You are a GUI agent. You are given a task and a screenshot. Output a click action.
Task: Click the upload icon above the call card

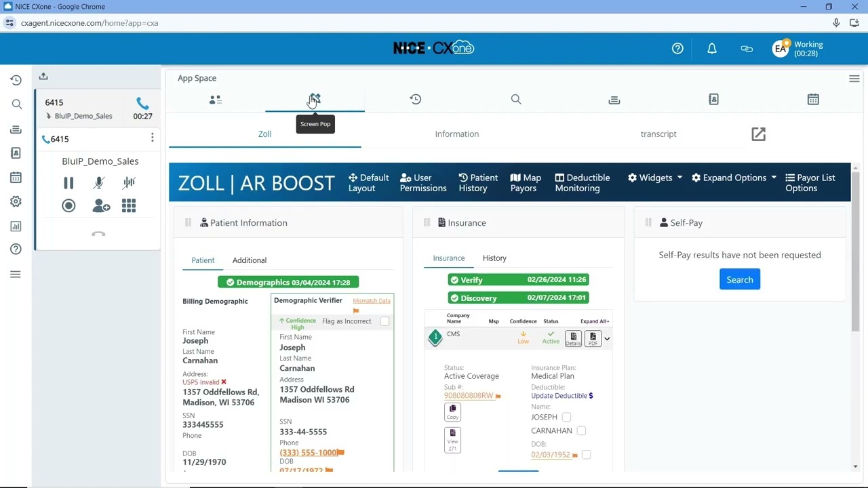click(x=43, y=77)
